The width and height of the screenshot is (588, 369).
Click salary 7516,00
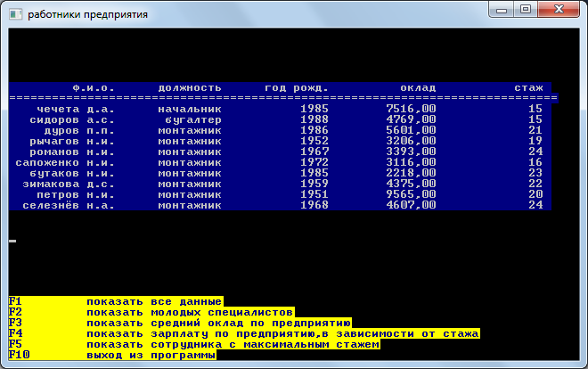(x=411, y=109)
